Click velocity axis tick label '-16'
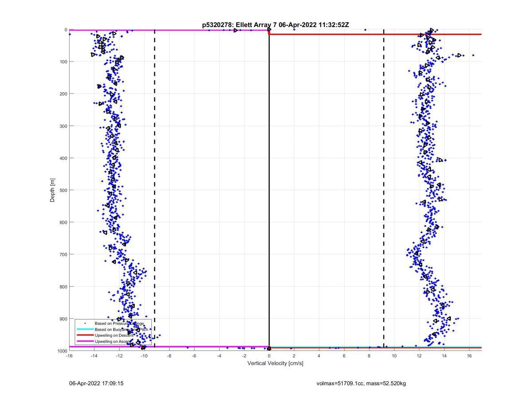This screenshot has width=532, height=394. (69, 356)
